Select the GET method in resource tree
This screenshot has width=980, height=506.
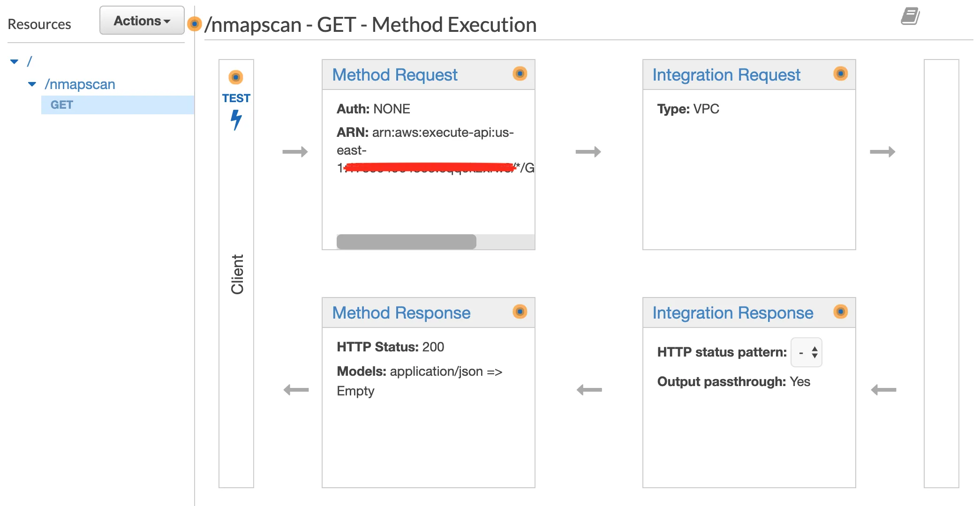(62, 105)
